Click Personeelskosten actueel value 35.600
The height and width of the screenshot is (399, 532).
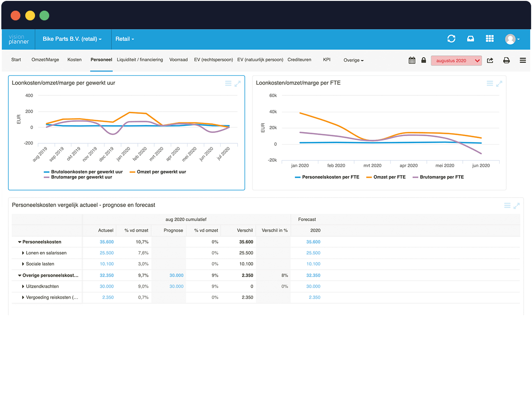(106, 242)
